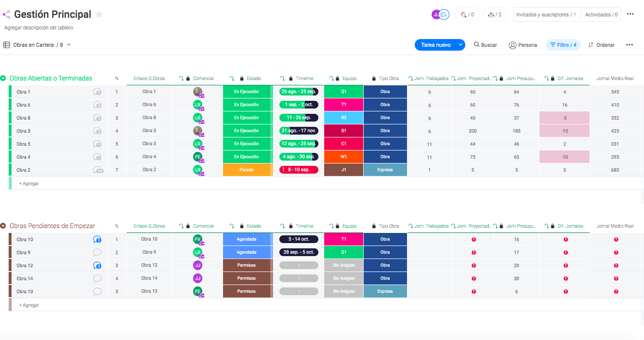Screen dimensions: 644x340
Task: Open board options three-dot menu at top
Action: coord(630,14)
